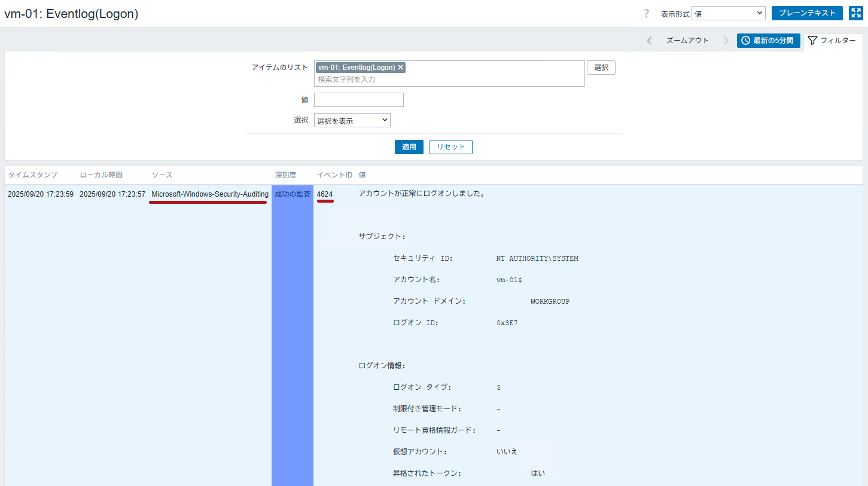Open the 最新の5分間 time selector tab
This screenshot has width=868, height=486.
[x=768, y=41]
